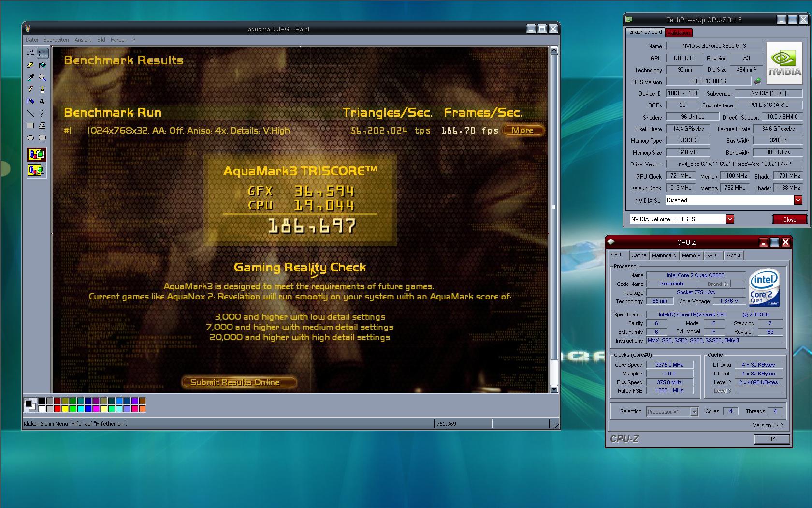Screen dimensions: 812x508
Task: Choose the transparent selection mode option
Action: [36, 170]
